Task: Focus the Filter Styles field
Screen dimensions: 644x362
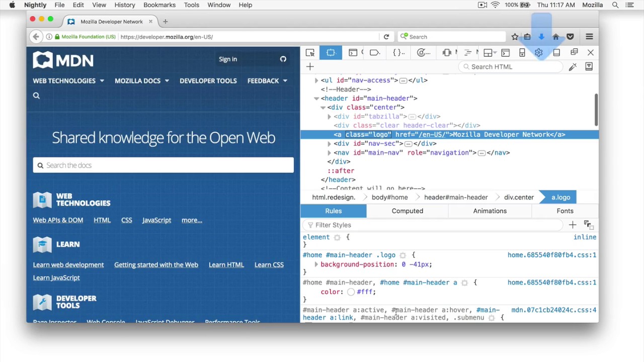Action: click(x=433, y=225)
